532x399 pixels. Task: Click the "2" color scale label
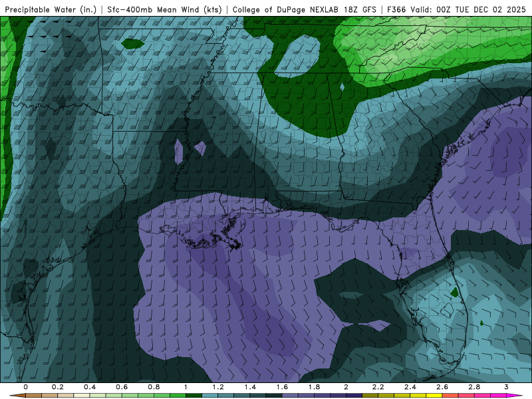tap(346, 387)
